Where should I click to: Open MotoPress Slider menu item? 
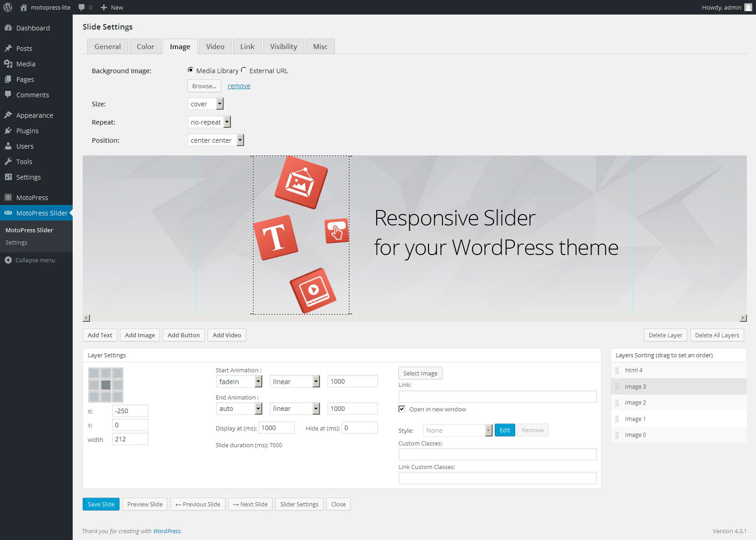click(36, 213)
